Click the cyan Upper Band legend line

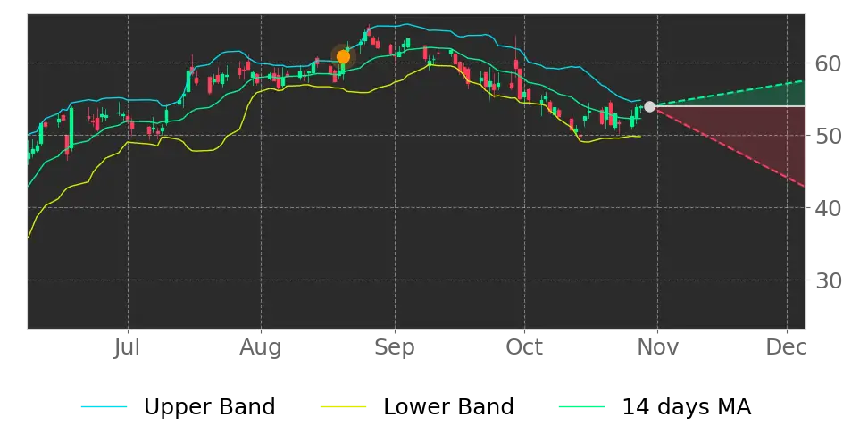click(x=104, y=407)
